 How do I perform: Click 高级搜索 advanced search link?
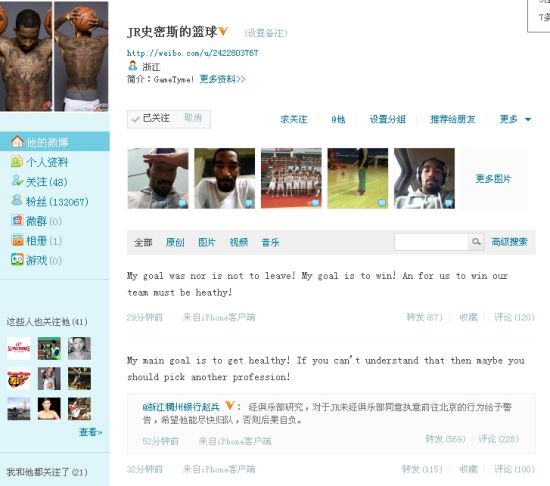509,242
